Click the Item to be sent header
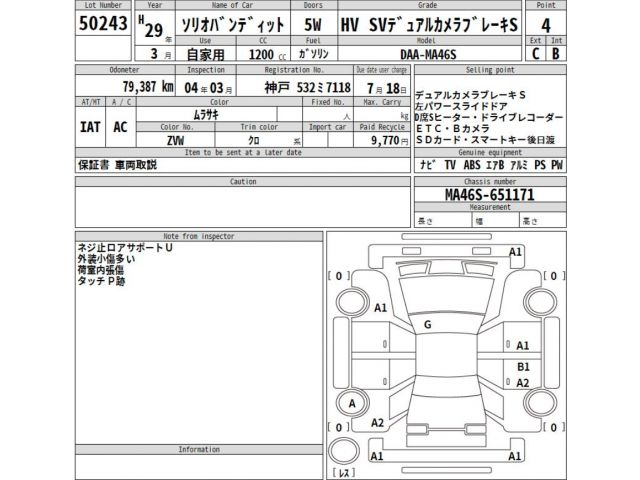Image resolution: width=640 pixels, height=480 pixels. (243, 153)
